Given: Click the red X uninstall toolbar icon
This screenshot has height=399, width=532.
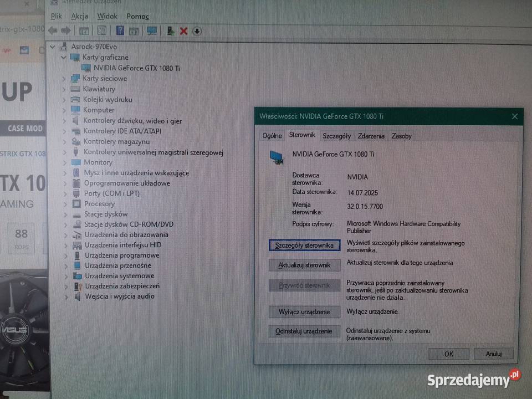Looking at the screenshot, I should [x=183, y=31].
